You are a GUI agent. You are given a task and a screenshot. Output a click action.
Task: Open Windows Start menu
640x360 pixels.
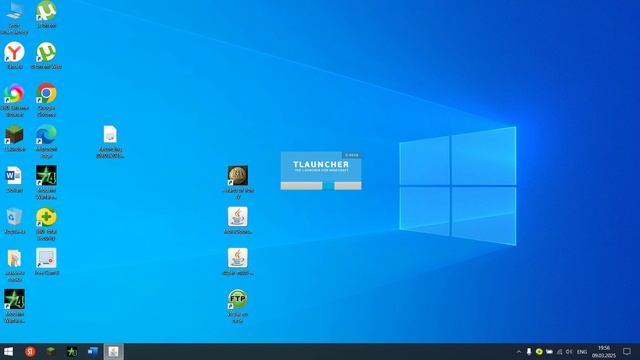coord(9,351)
